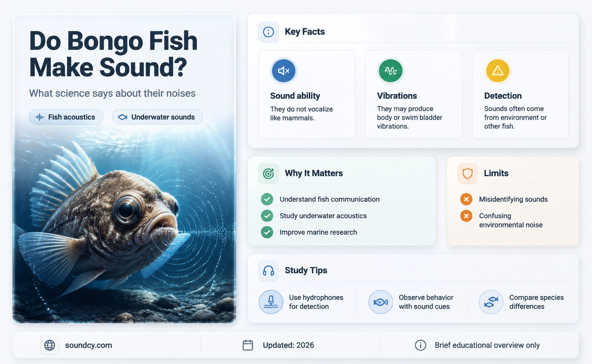Click the yellow warning Detection icon
Viewport: 592px width, 364px height.
[x=498, y=71]
